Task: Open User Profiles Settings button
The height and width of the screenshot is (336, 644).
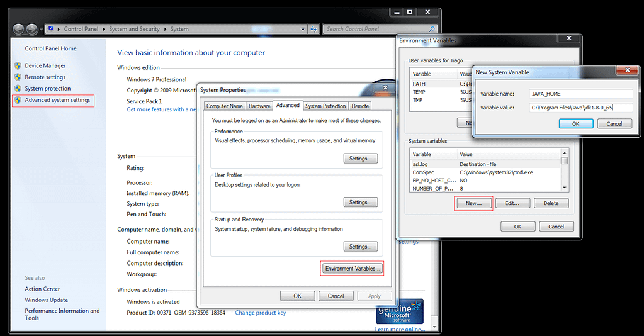Action: point(360,203)
